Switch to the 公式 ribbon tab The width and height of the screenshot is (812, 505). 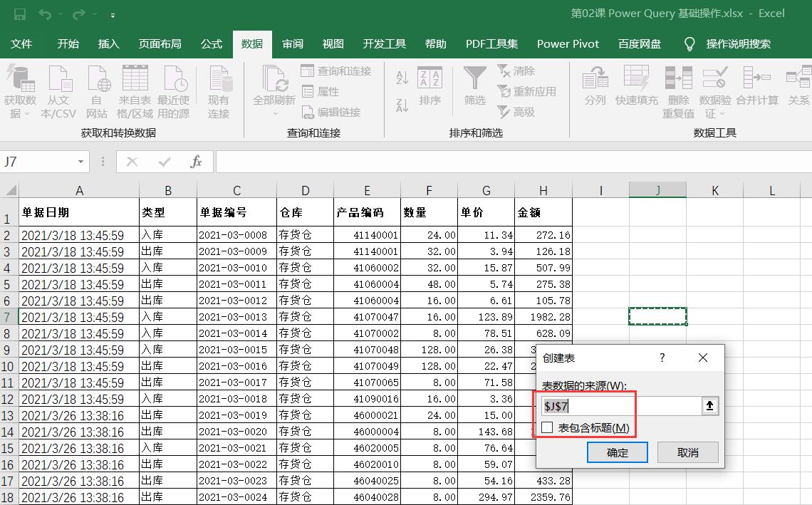[212, 44]
